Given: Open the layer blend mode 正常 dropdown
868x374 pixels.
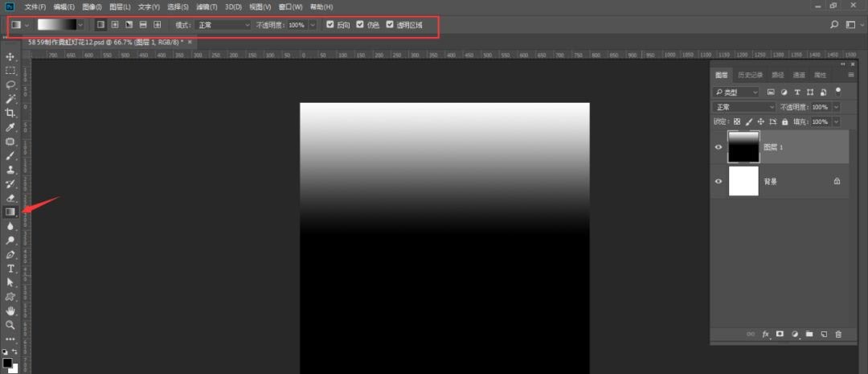Looking at the screenshot, I should (744, 107).
